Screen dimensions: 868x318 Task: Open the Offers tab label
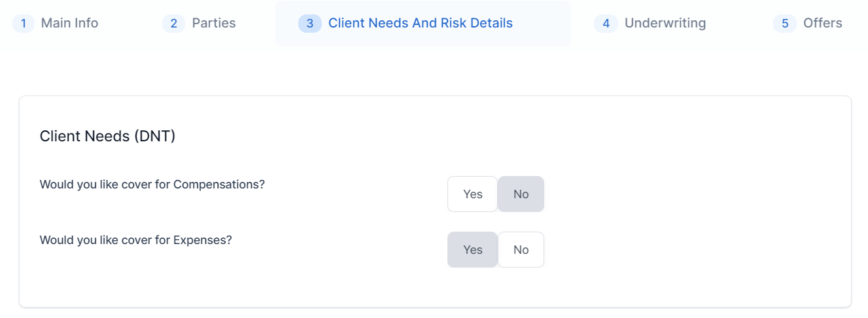tap(823, 24)
